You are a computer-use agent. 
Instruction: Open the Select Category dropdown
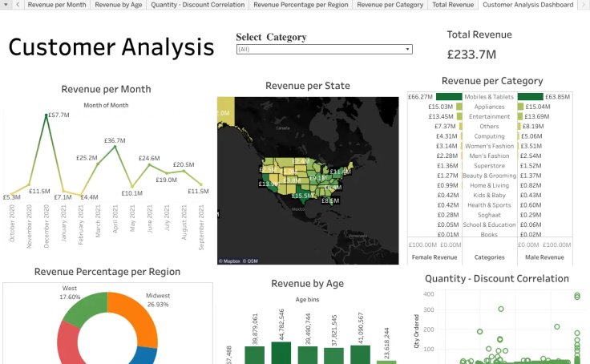click(x=325, y=50)
